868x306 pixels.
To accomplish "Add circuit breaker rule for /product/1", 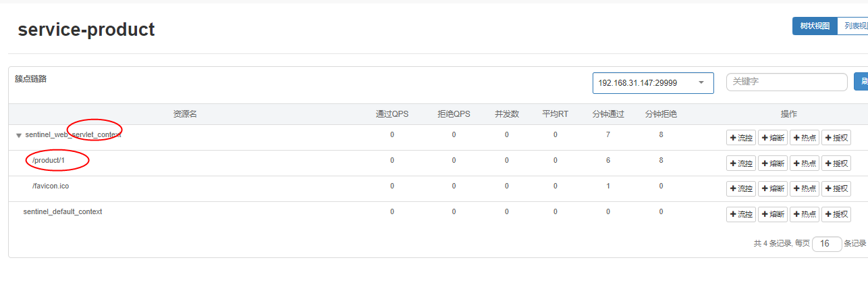I will tap(773, 163).
